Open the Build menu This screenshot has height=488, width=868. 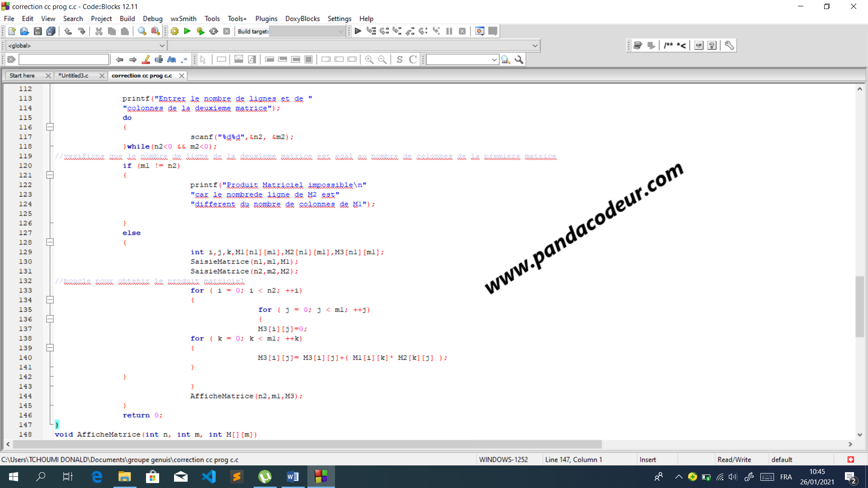pos(127,19)
